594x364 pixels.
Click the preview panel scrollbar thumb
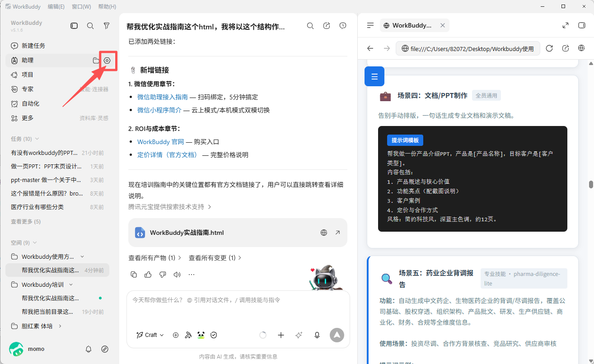[590, 184]
